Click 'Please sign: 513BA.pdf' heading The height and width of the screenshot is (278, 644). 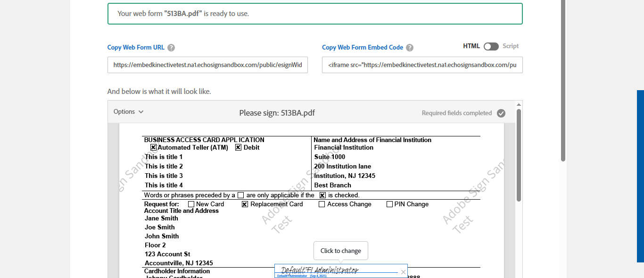(277, 113)
